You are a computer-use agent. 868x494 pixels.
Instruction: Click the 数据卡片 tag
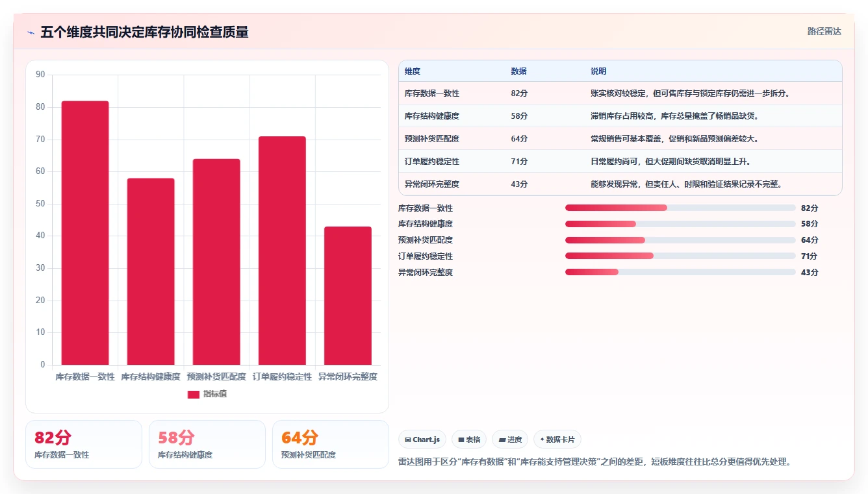point(557,439)
